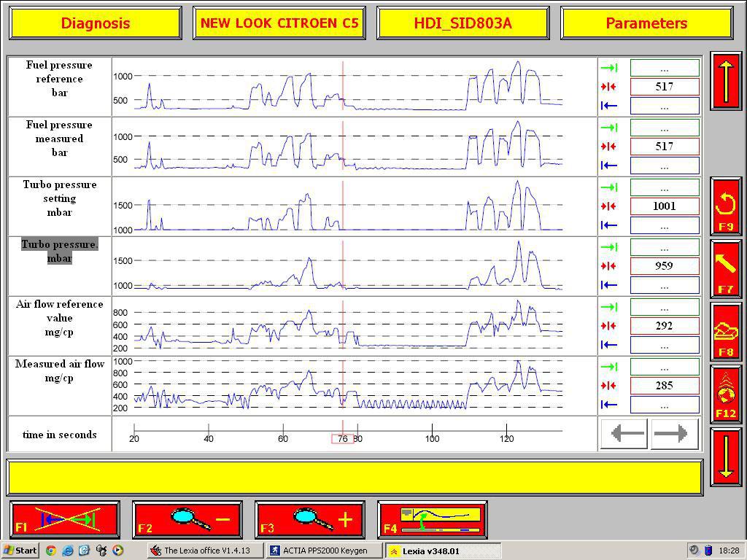Image resolution: width=747 pixels, height=560 pixels.
Task: Click the Start button
Action: 20,551
